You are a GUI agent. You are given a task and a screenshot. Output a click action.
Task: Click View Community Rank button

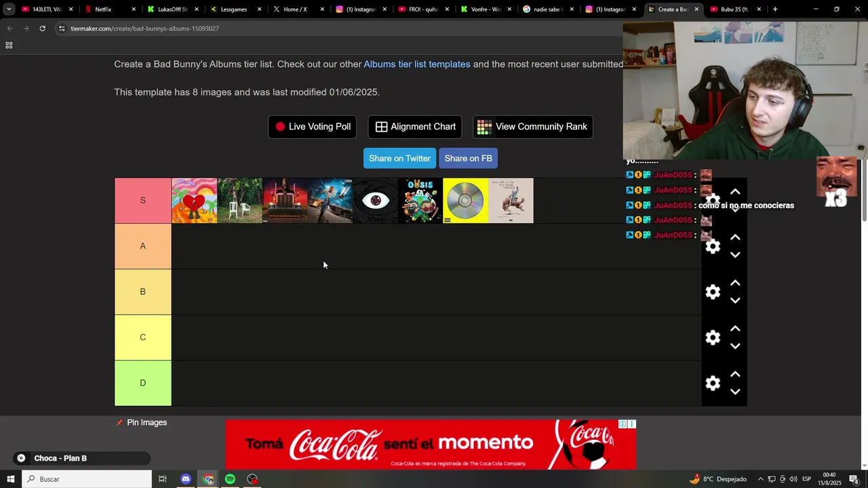click(533, 127)
